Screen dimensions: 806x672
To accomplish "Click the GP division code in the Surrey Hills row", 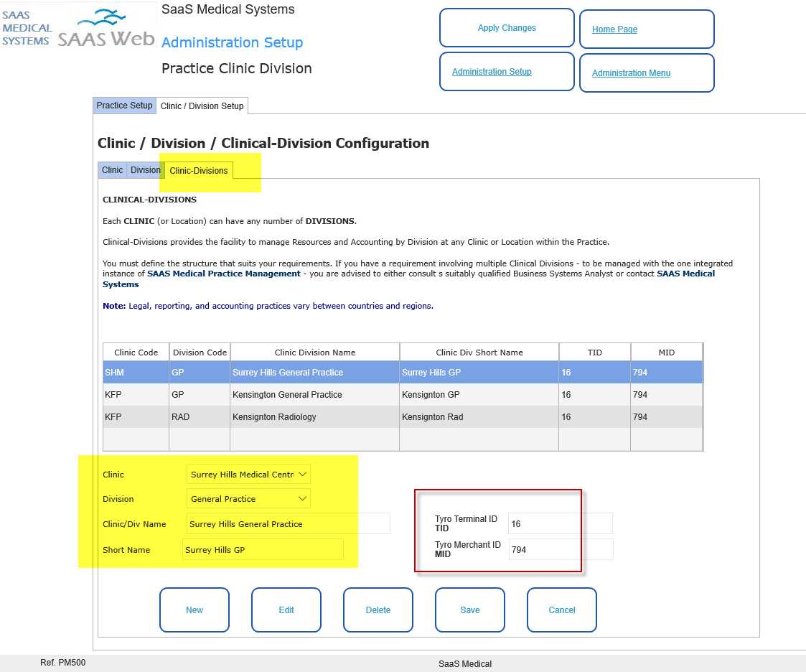I will click(200, 372).
